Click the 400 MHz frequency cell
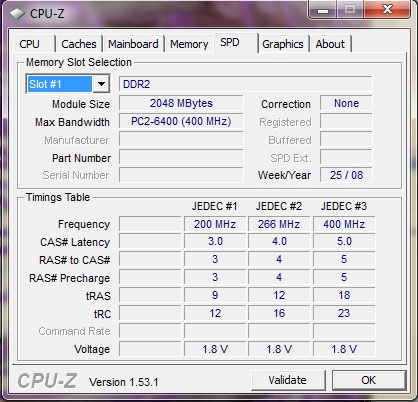The height and width of the screenshot is (402, 418). click(344, 224)
